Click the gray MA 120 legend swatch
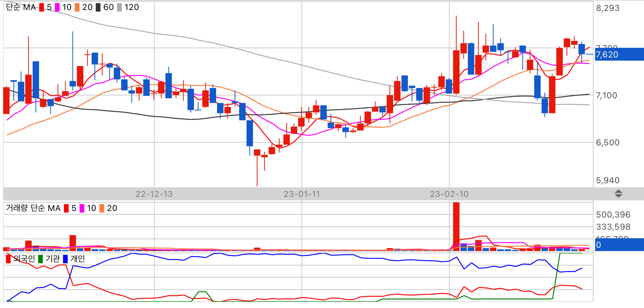Viewport: 644px width, 308px height. click(x=119, y=7)
